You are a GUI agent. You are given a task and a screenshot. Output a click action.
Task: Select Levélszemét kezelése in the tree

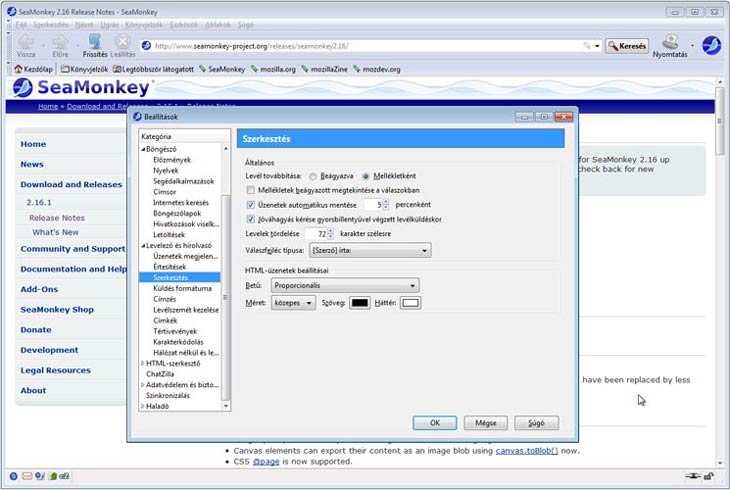click(186, 310)
